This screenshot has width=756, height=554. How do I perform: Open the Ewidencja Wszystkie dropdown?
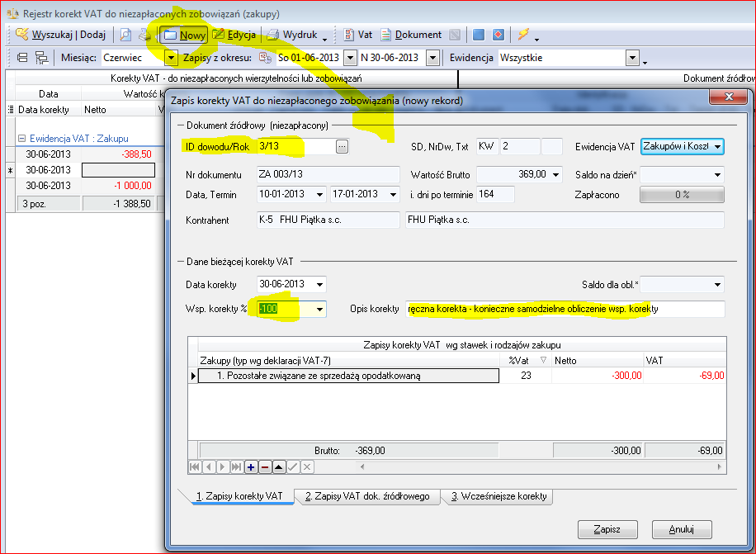tap(632, 59)
